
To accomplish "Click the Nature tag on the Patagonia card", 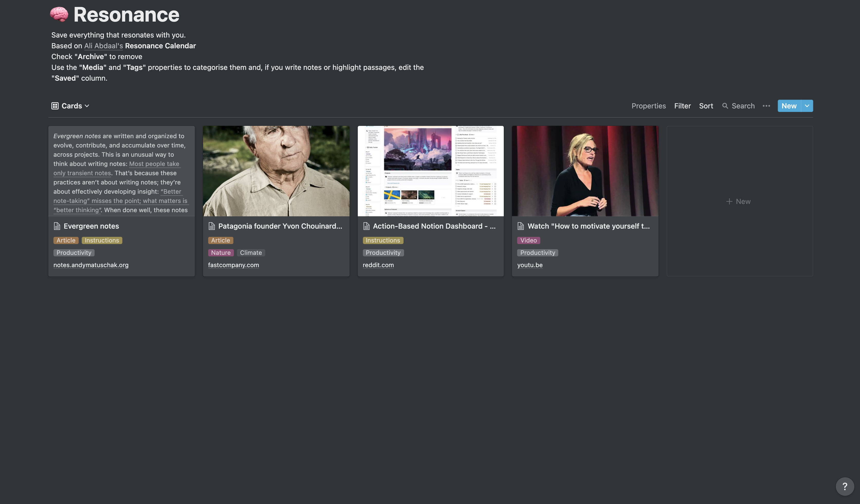I will pos(221,253).
